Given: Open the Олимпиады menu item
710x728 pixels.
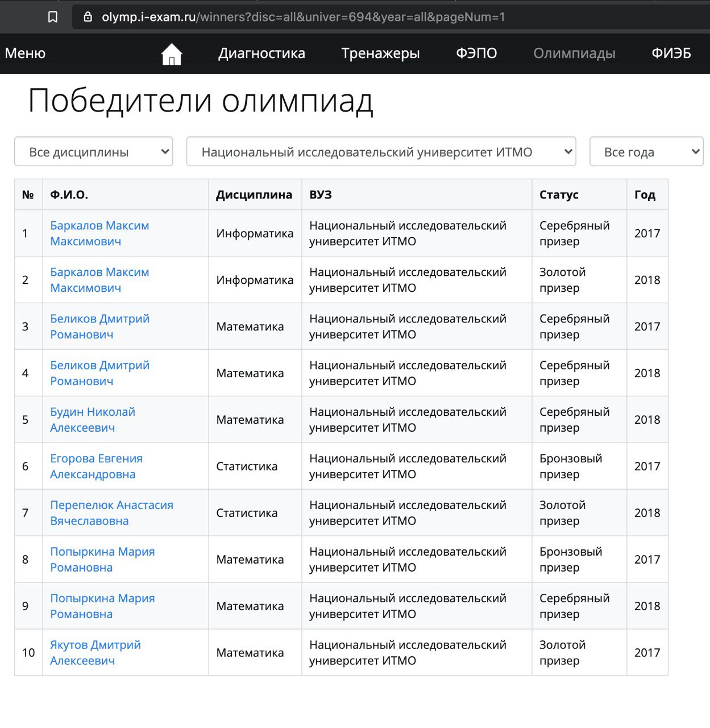Looking at the screenshot, I should point(574,53).
